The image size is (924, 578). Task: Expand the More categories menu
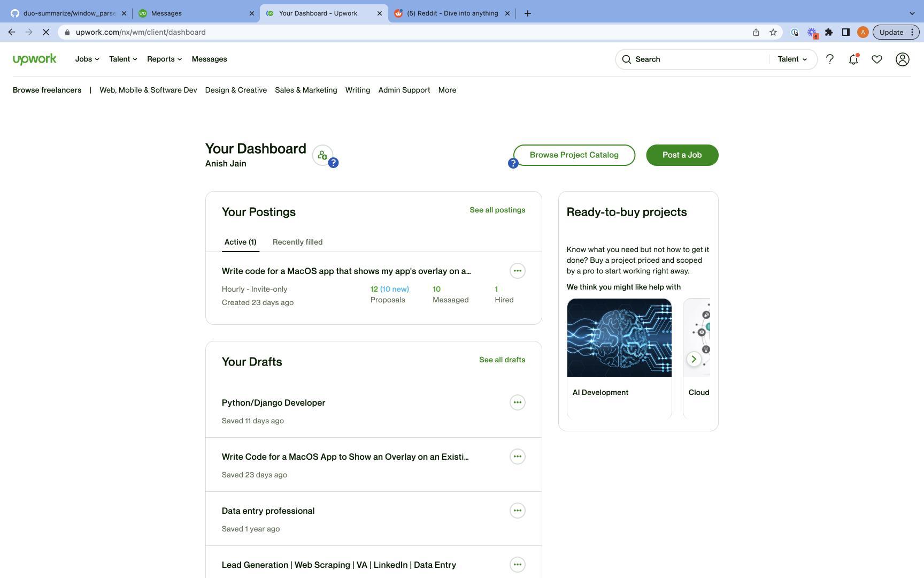tap(447, 90)
